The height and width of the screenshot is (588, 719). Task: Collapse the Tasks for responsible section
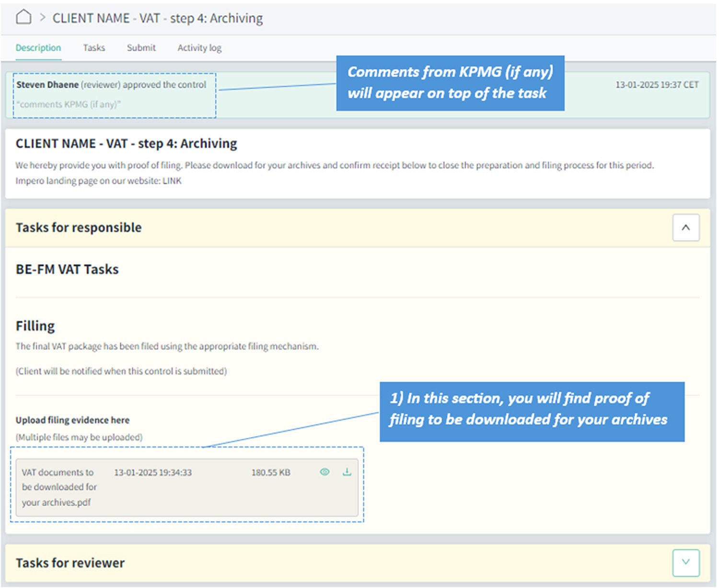tap(685, 228)
